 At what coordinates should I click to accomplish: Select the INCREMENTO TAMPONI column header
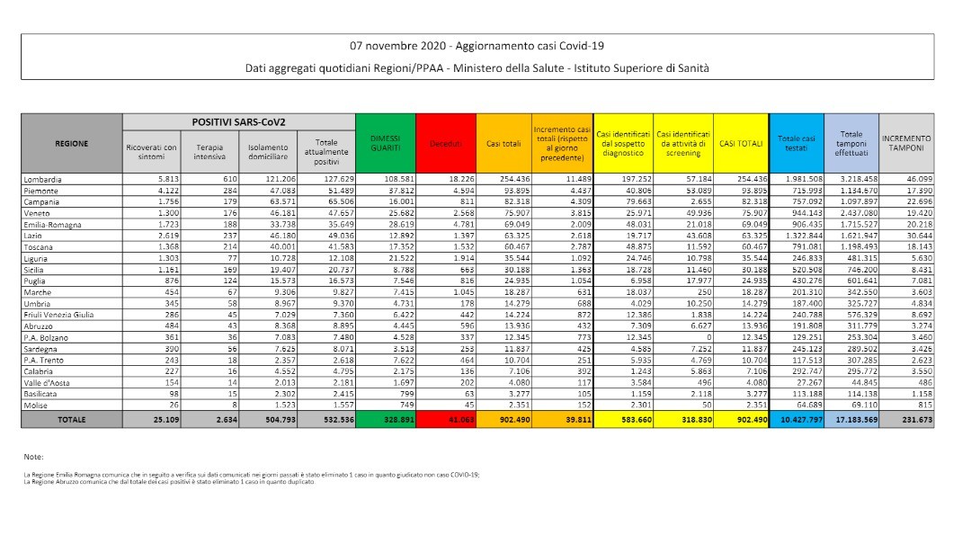(x=905, y=143)
